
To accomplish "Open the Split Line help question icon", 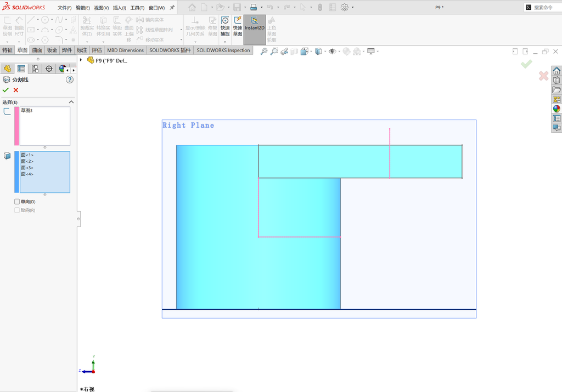I will [x=70, y=80].
